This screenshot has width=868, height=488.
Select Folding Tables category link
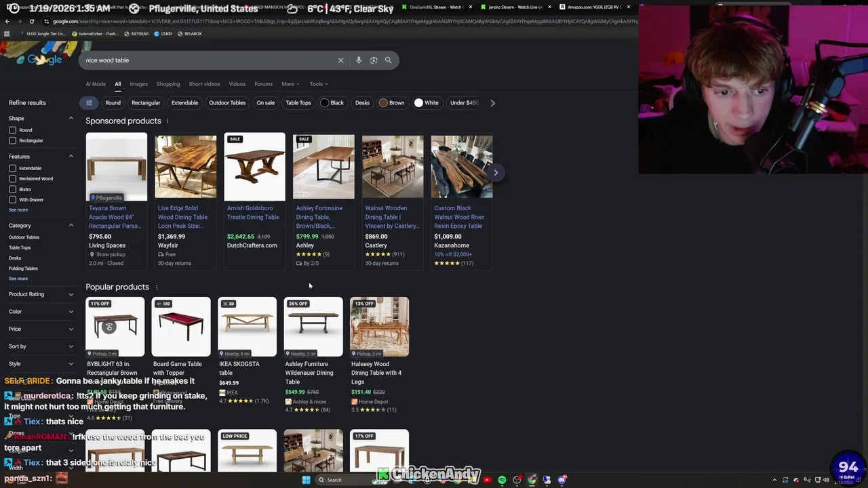pos(23,268)
